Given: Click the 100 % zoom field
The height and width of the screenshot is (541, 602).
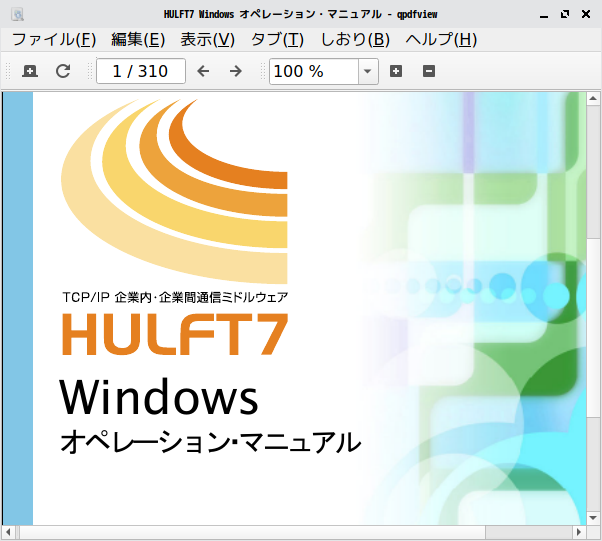Looking at the screenshot, I should click(314, 71).
